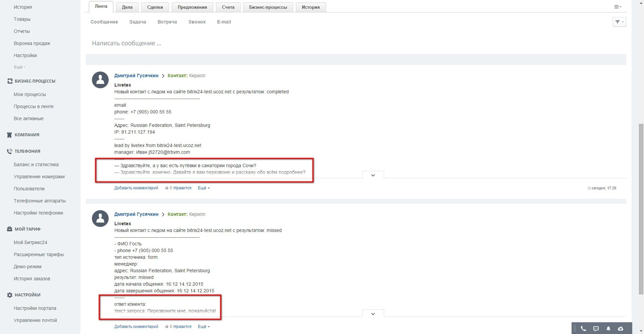The image size is (644, 334).
Task: Click the avatar of first Livetex post
Action: tap(100, 80)
